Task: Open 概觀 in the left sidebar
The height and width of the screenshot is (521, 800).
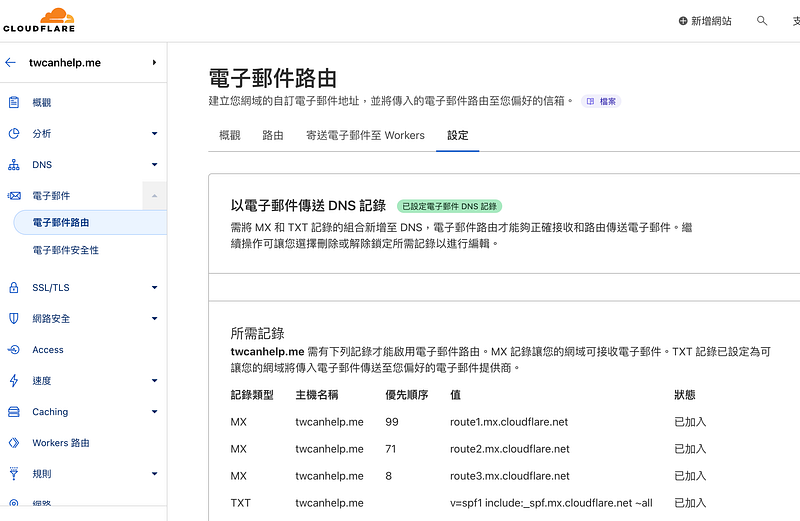Action: [41, 103]
